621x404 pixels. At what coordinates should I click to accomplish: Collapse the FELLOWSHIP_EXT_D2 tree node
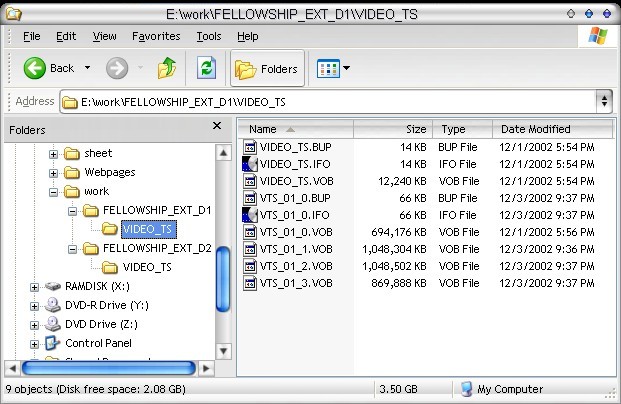[72, 249]
